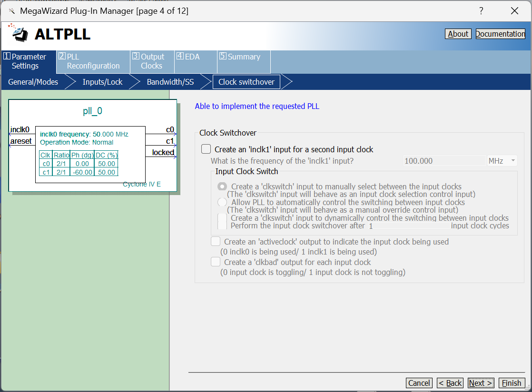Click the 0.00 phase value for c0
The width and height of the screenshot is (532, 392).
(x=82, y=164)
